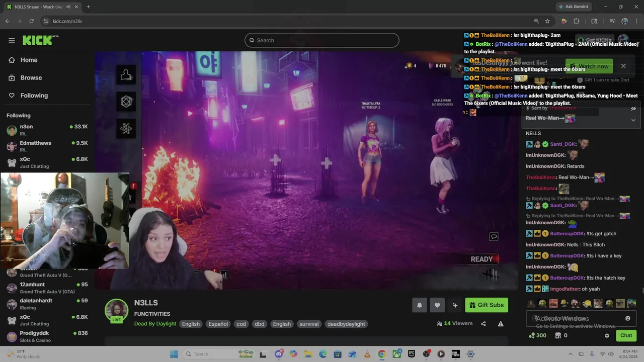
Task: Open a new Chrome tab
Action: tap(89, 7)
